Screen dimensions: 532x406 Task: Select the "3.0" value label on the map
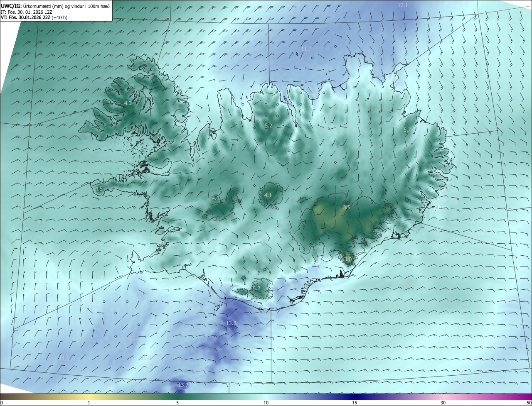click(348, 259)
